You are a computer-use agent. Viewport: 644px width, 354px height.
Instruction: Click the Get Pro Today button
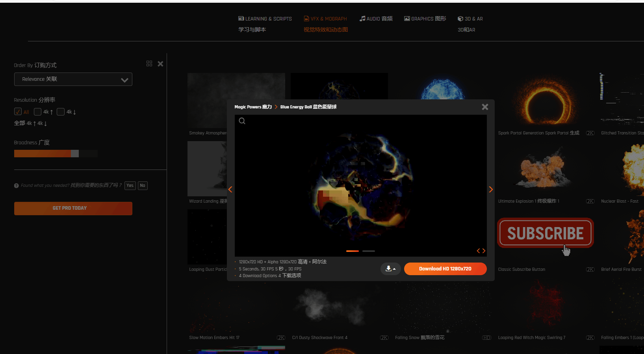pos(73,209)
